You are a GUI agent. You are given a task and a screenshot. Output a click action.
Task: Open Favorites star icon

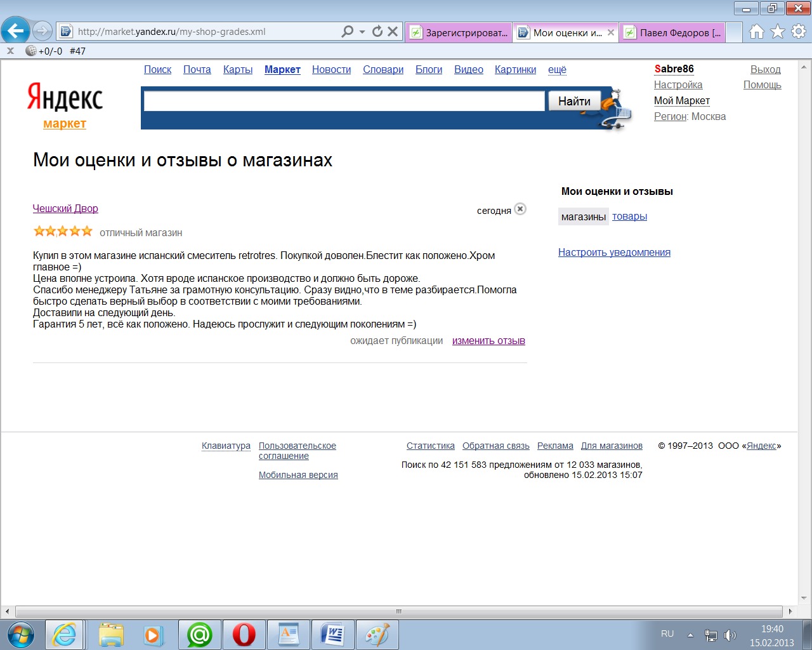click(778, 31)
